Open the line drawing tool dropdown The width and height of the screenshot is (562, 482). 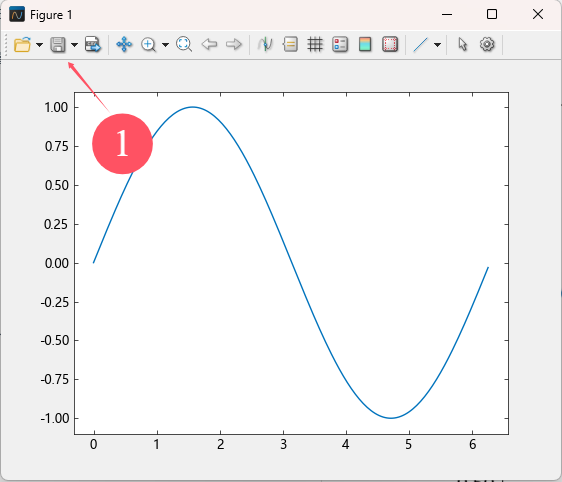click(437, 45)
